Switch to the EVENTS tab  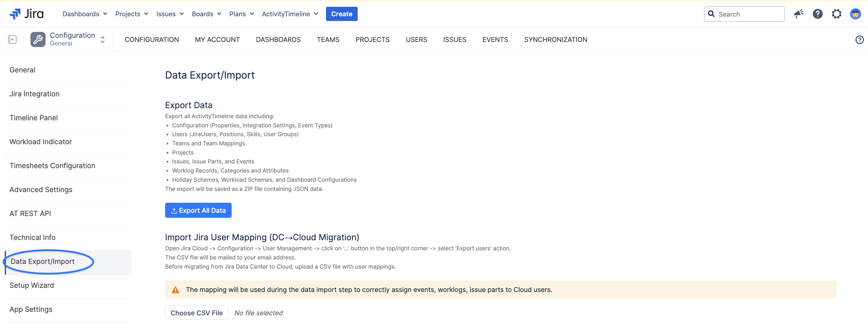click(495, 39)
